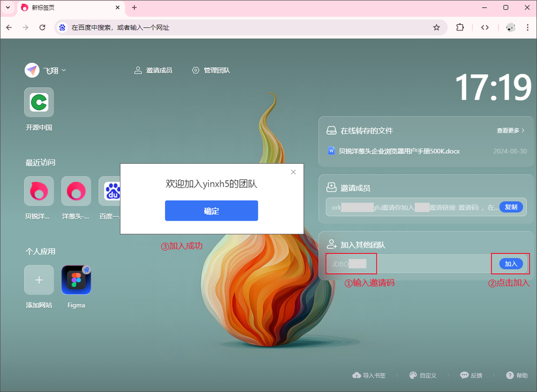The height and width of the screenshot is (392, 537).
Task: Reload the page with refresh icon
Action: 43,28
